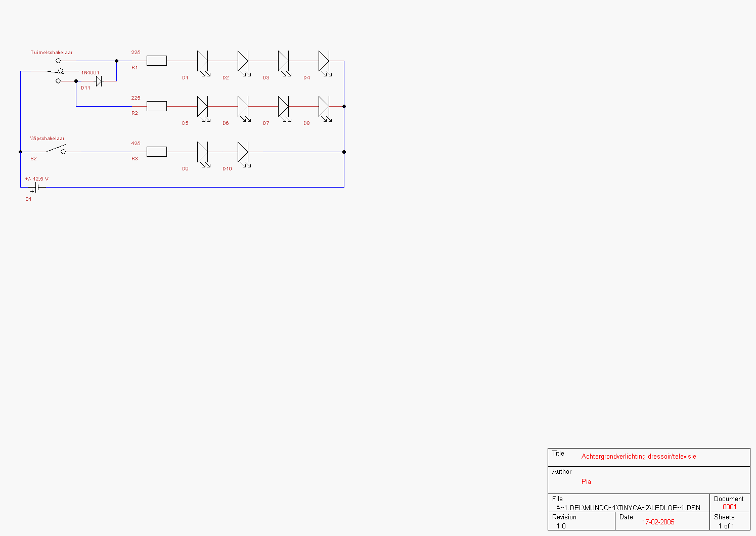Image resolution: width=756 pixels, height=536 pixels.
Task: Select LED D10 in the bottom branch
Action: 243,152
